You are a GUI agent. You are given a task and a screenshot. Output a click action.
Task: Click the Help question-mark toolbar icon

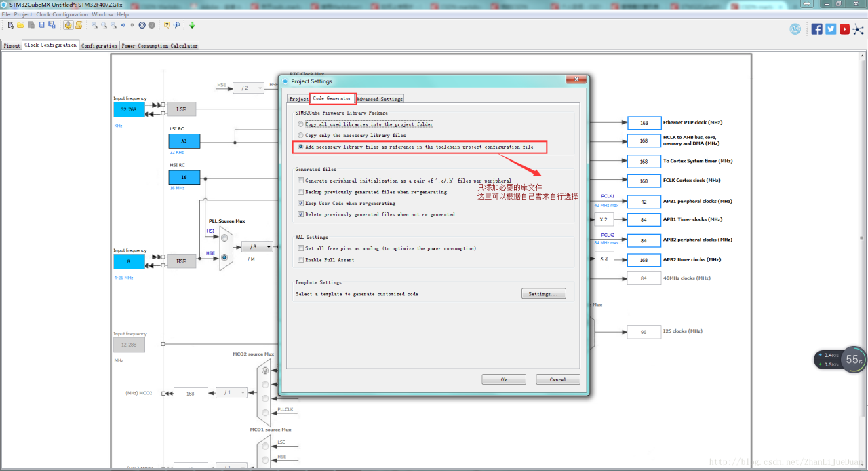coord(167,25)
